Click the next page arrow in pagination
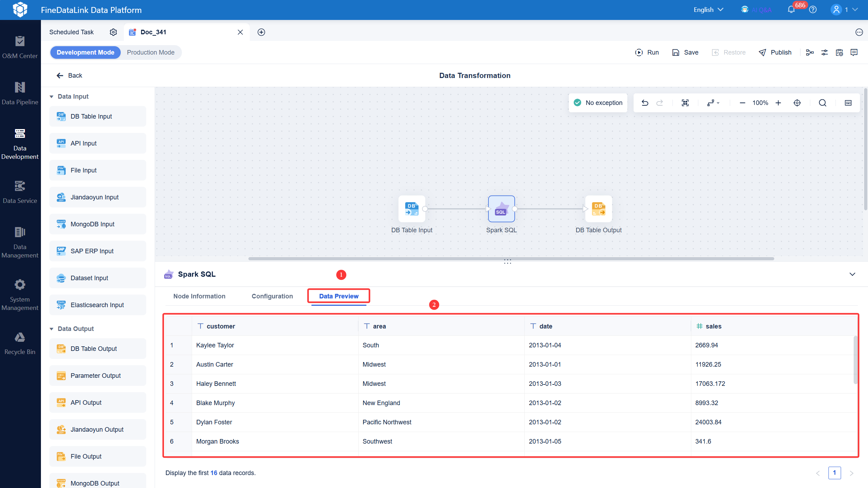The height and width of the screenshot is (488, 868). [852, 473]
